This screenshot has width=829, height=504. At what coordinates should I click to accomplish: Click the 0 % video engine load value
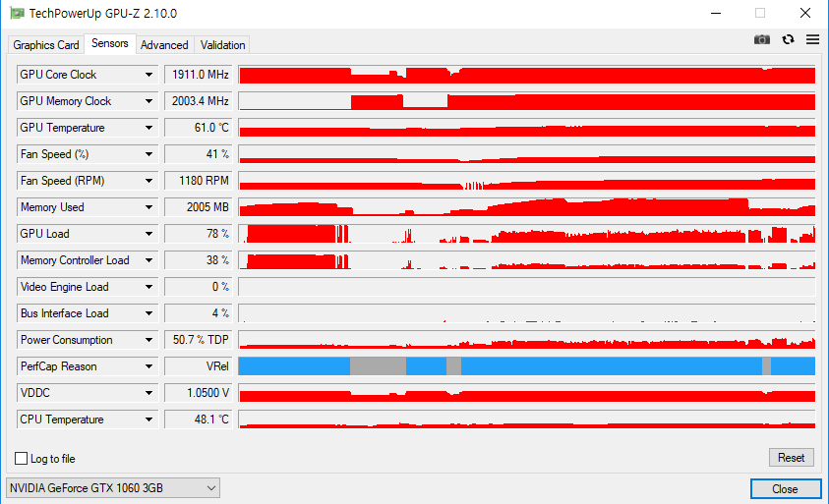pos(199,287)
